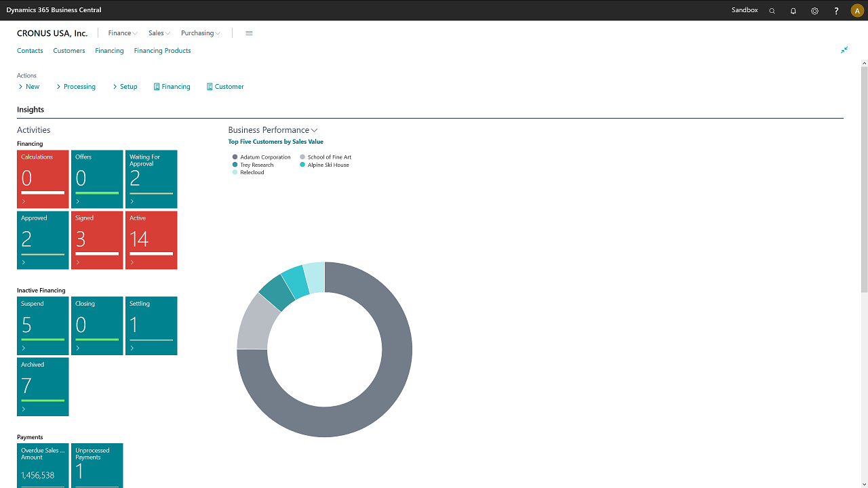Open the Archived tile
The image size is (868, 488).
tap(43, 387)
